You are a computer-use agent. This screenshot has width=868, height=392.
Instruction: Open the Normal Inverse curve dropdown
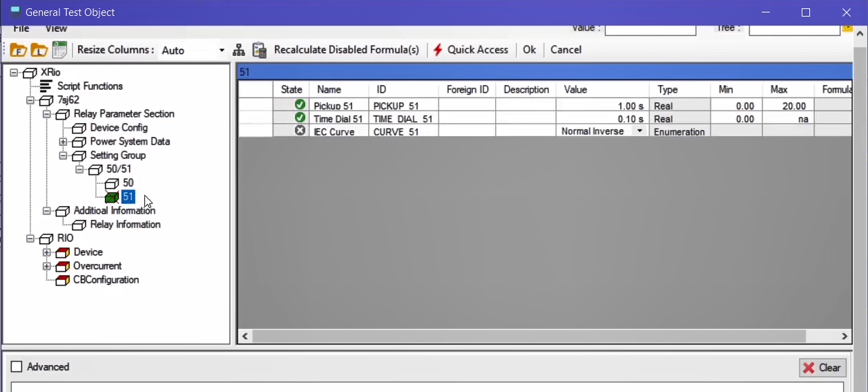[x=639, y=131]
